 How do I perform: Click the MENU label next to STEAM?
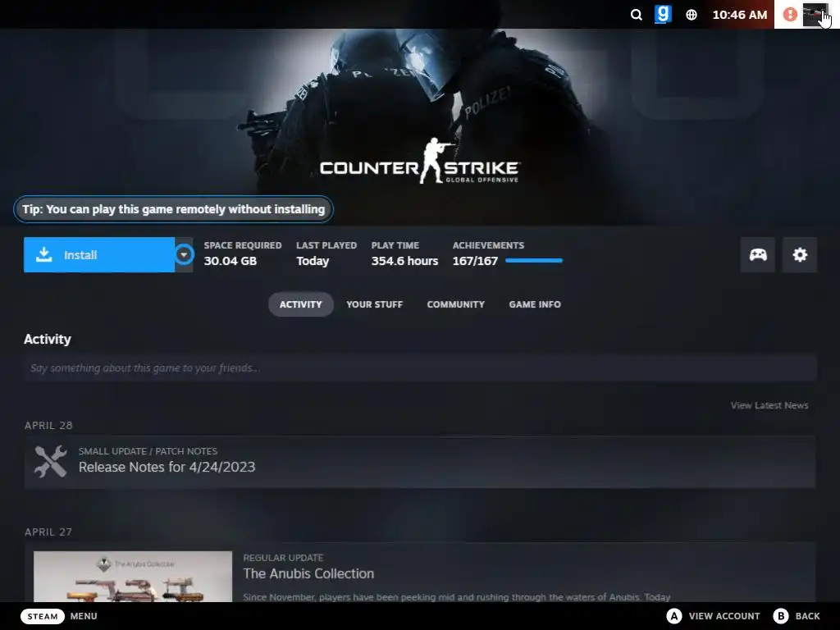pos(84,616)
